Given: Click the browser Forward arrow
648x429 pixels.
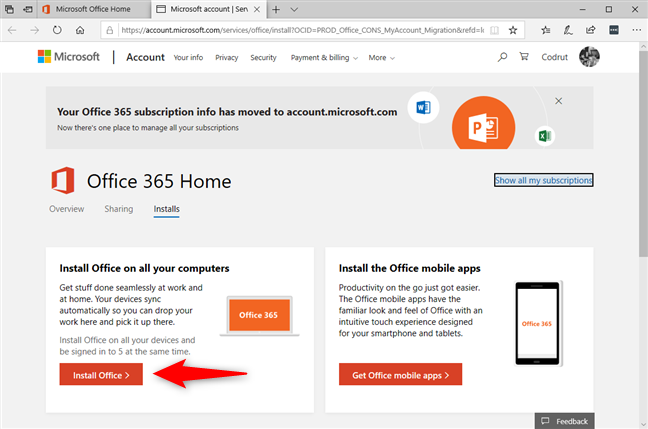Looking at the screenshot, I should pos(35,30).
